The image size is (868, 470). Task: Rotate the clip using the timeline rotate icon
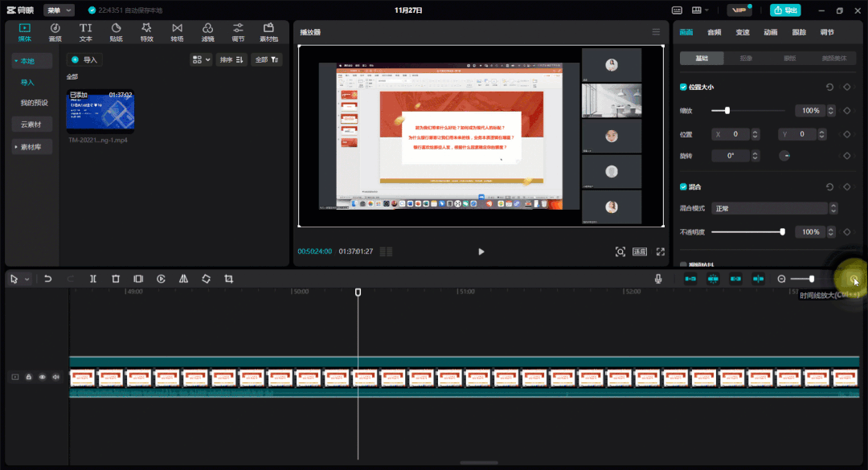click(x=206, y=279)
